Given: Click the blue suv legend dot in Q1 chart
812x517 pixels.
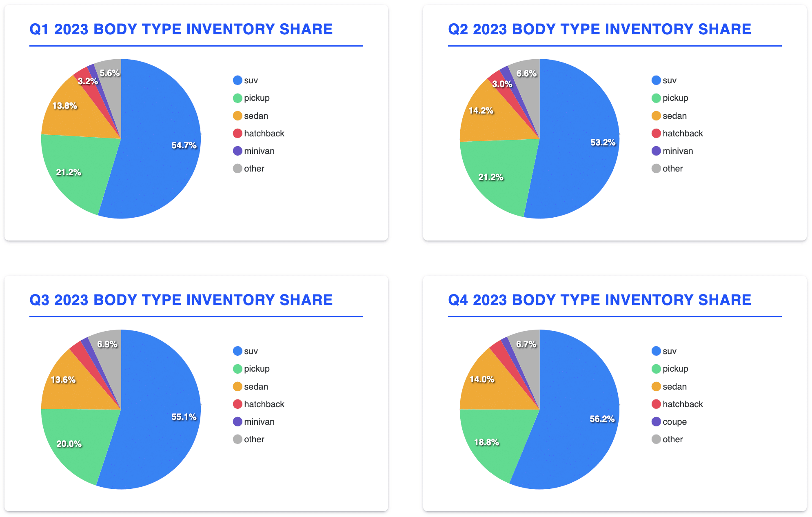Looking at the screenshot, I should pyautogui.click(x=237, y=80).
